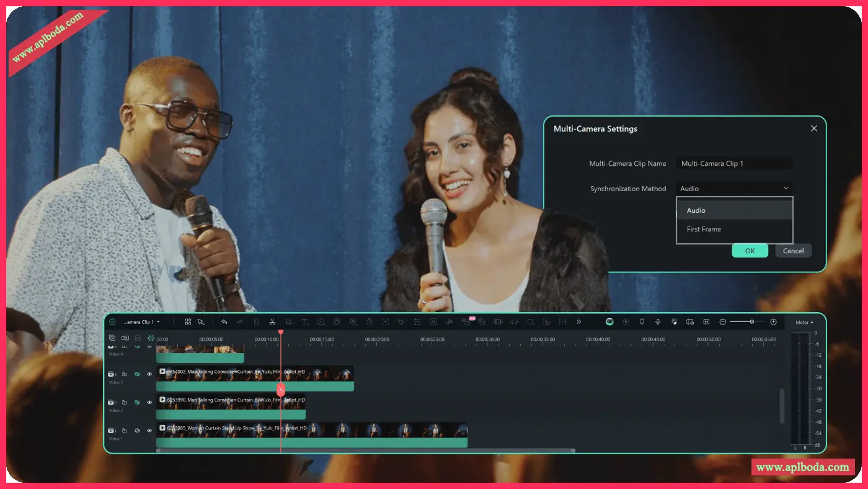Hide the Video 3 track with eye icon
The width and height of the screenshot is (868, 489).
149,374
